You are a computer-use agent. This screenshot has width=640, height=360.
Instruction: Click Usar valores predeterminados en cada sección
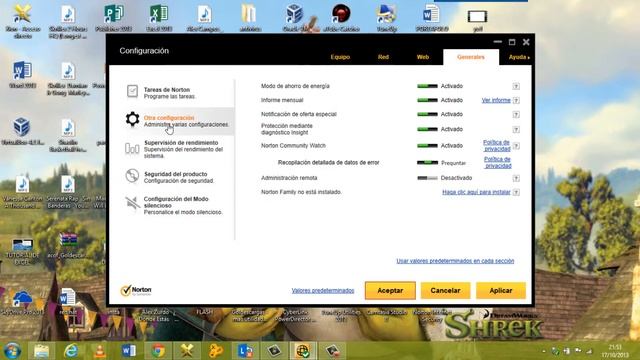[455, 261]
